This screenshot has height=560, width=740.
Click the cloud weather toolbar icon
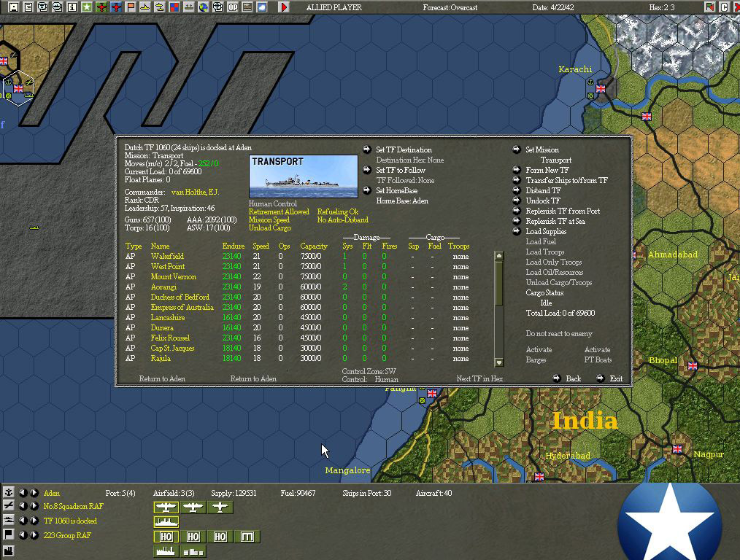pyautogui.click(x=262, y=7)
